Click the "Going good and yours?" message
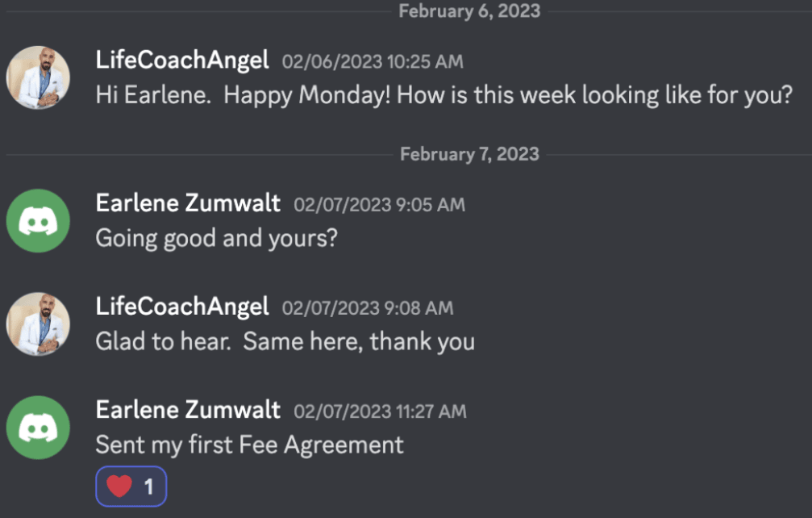 point(216,238)
